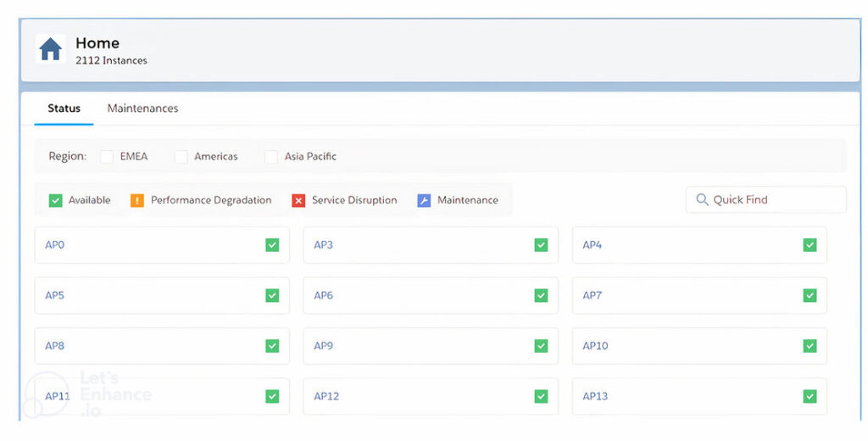This screenshot has height=441, width=868.
Task: Click AP7 green available status icon
Action: [x=810, y=295]
